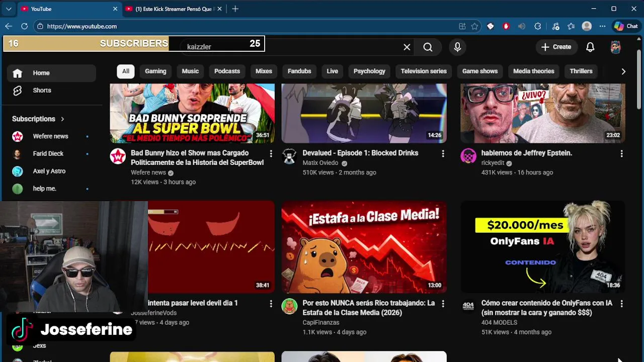Clear the YouTube search box with the X
The image size is (644, 362).
pos(407,47)
